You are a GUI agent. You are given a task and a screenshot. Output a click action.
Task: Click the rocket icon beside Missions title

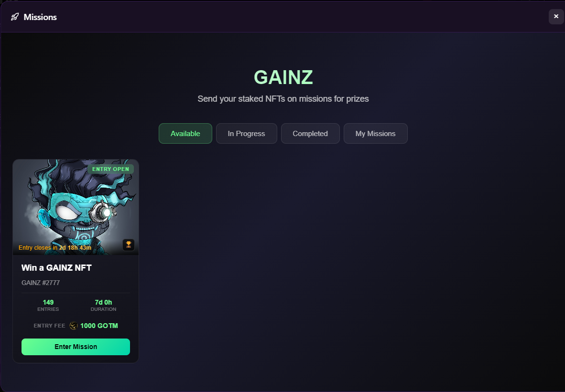pos(15,17)
